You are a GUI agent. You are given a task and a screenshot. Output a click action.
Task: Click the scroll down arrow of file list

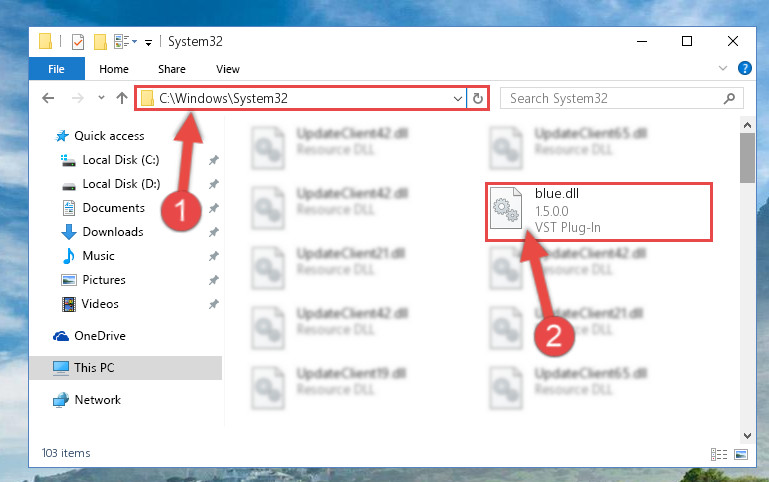(747, 435)
